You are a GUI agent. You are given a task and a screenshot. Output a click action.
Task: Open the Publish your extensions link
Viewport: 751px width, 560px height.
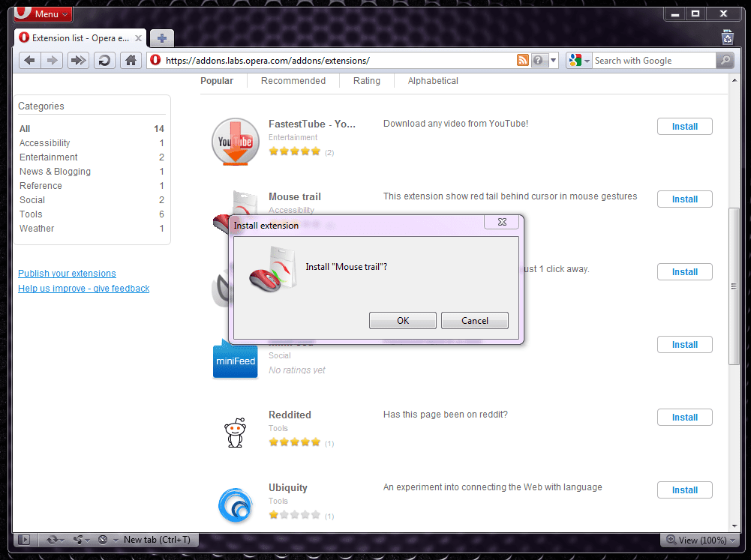67,274
